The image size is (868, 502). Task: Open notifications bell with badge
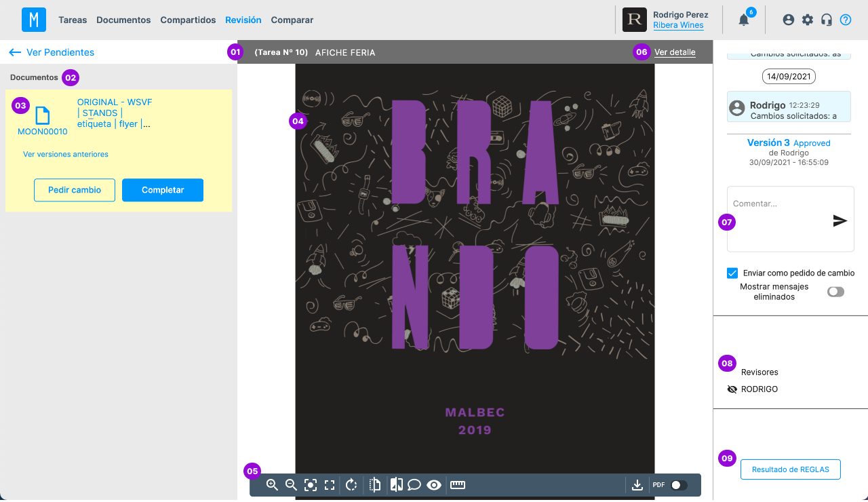pyautogui.click(x=744, y=20)
